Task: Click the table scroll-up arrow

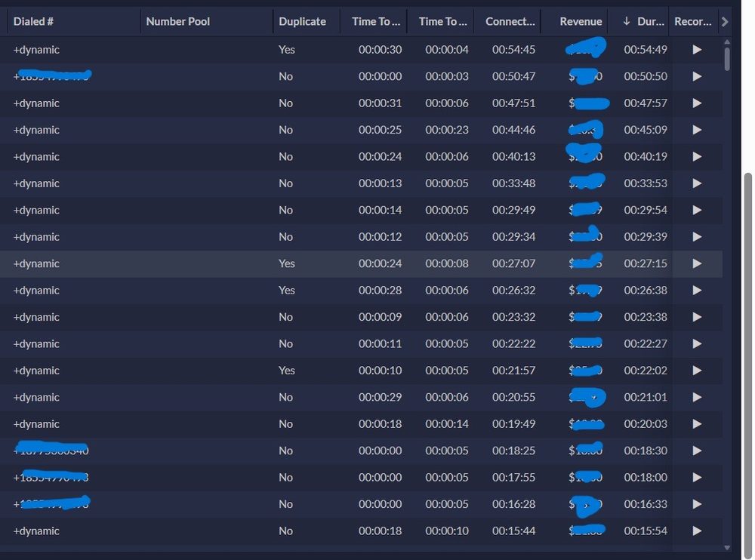Action: (x=727, y=42)
